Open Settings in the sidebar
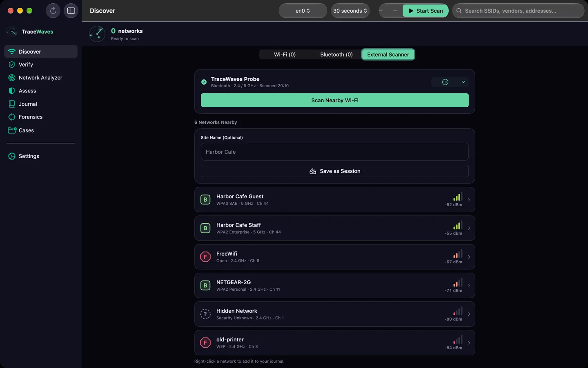This screenshot has width=588, height=368. click(41, 156)
